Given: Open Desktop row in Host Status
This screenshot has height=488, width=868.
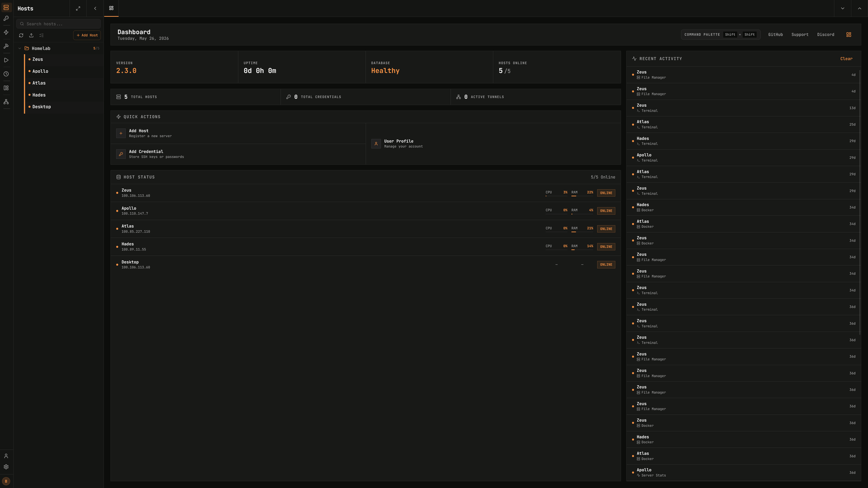Looking at the screenshot, I should click(365, 264).
